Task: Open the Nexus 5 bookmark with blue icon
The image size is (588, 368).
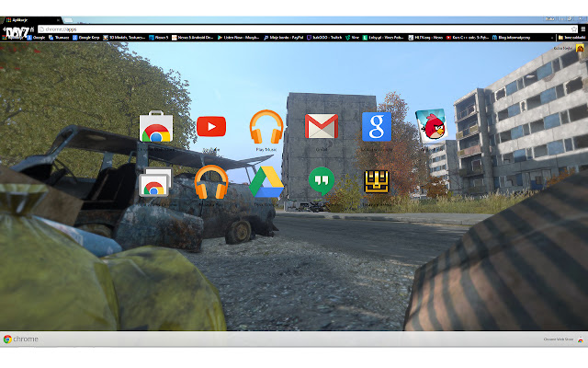Action: (159, 38)
